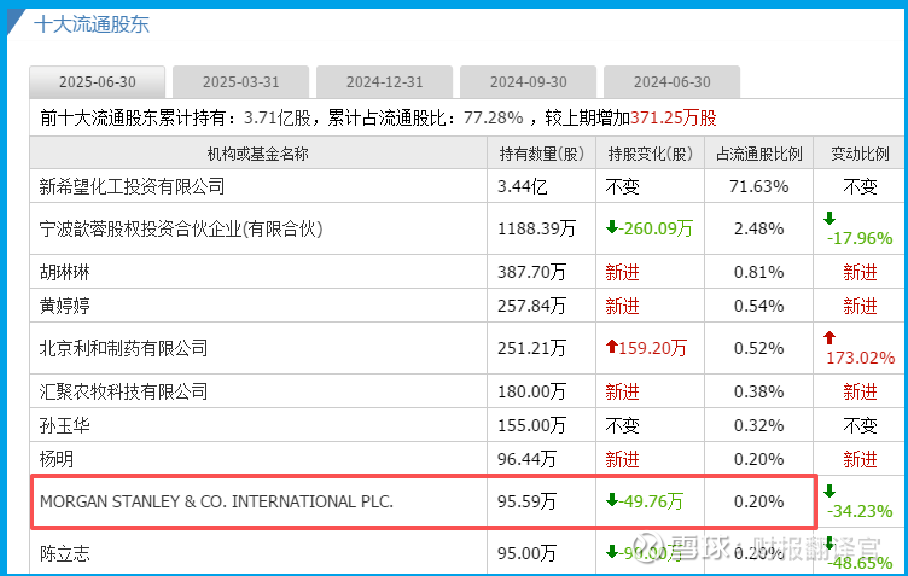Image resolution: width=908 pixels, height=576 pixels.
Task: Click the 159.20万 change value
Action: click(x=653, y=348)
